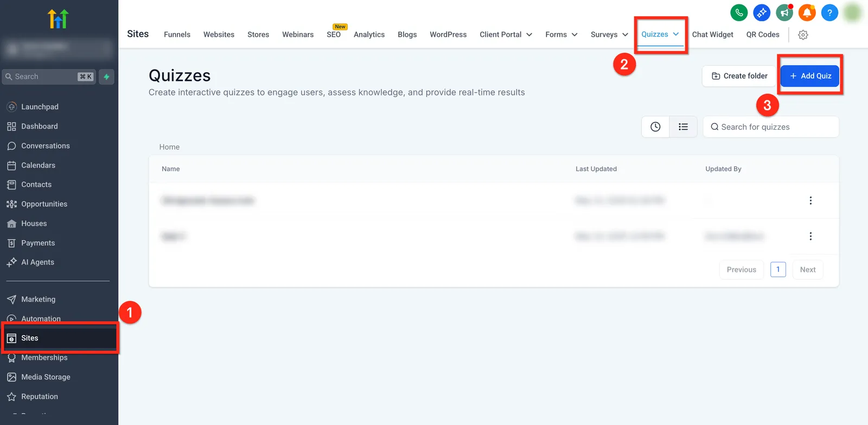Expand the Surveys dropdown
Viewport: 868px width, 425px height.
point(609,34)
